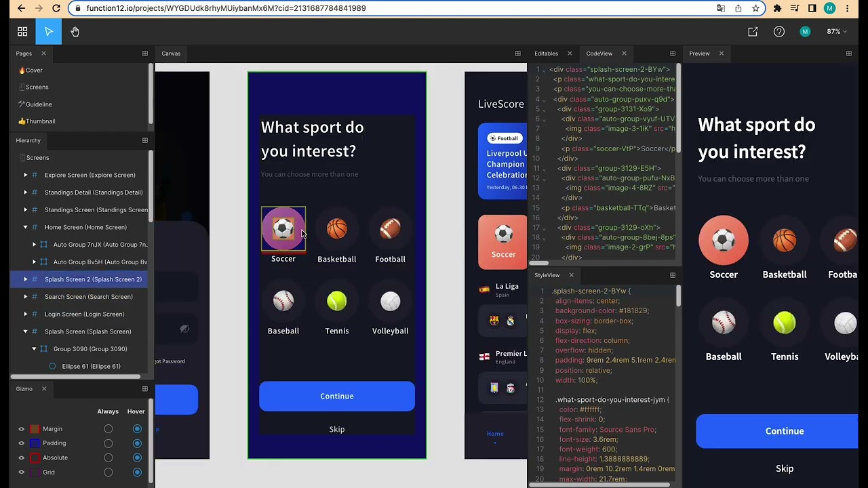Screen dimensions: 868x488
Task: Expand Splash Screen 2 node
Action: 26,279
